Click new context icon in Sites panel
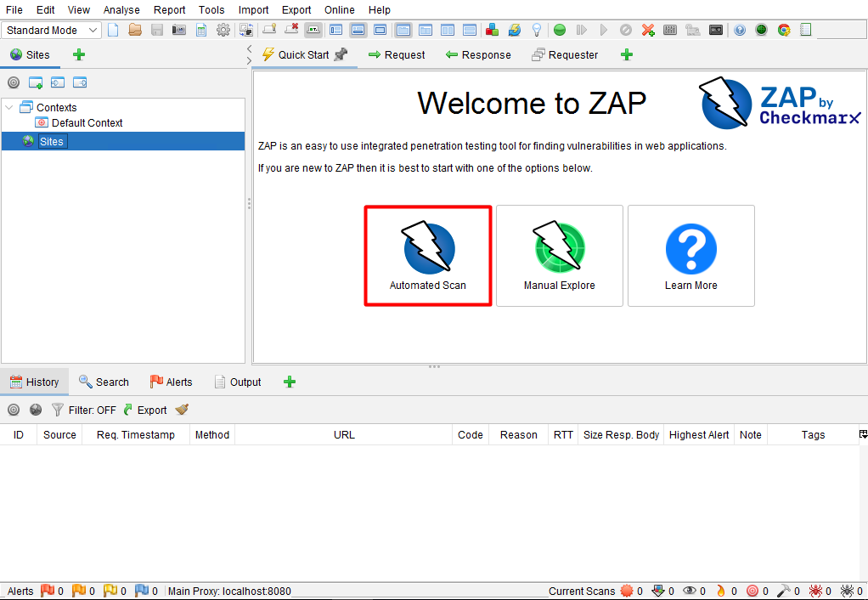The height and width of the screenshot is (600, 868). coord(36,82)
